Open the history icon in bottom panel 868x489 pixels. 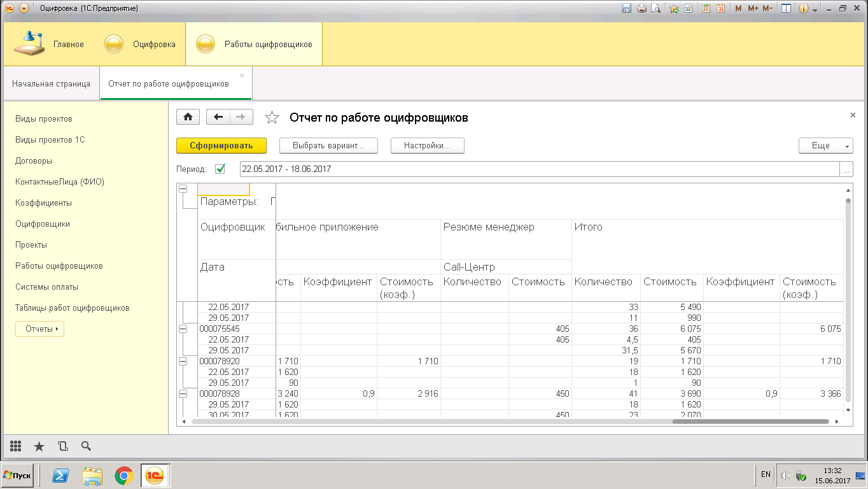[62, 446]
